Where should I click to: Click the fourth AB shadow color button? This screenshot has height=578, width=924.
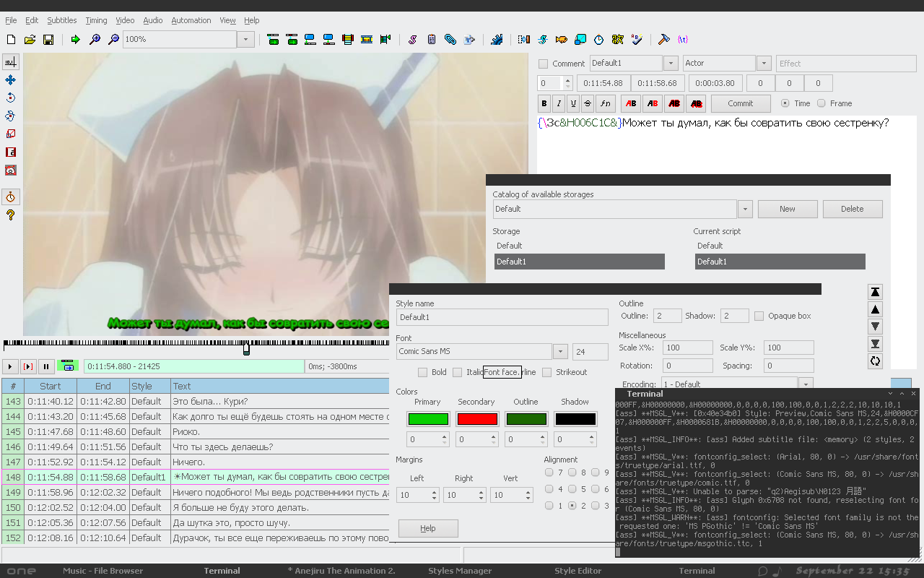pyautogui.click(x=696, y=103)
